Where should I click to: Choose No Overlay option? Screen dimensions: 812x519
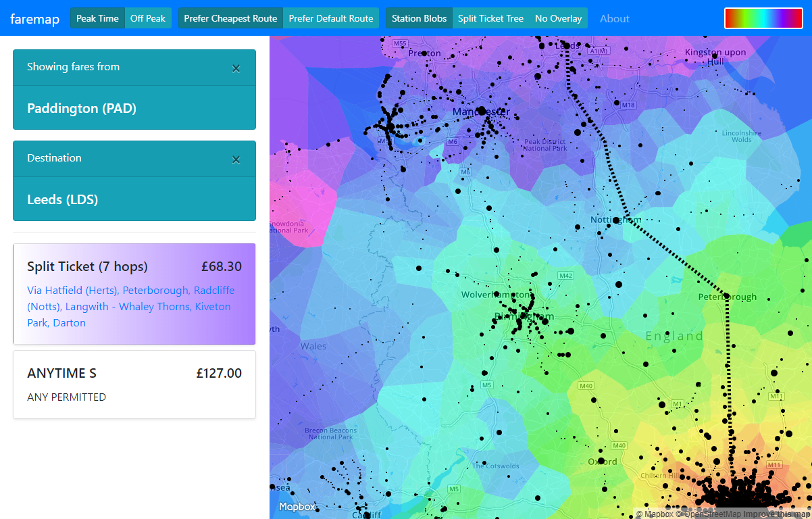[558, 18]
